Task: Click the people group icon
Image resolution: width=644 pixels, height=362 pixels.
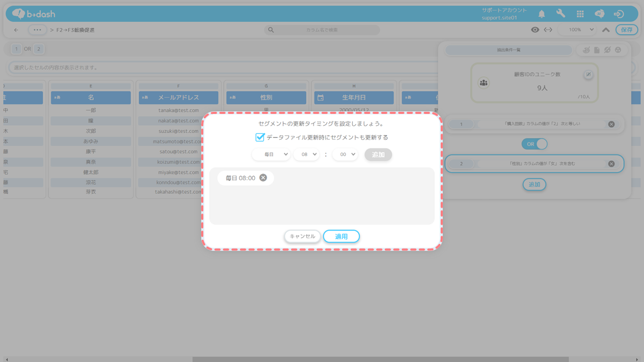Action: pos(483,83)
